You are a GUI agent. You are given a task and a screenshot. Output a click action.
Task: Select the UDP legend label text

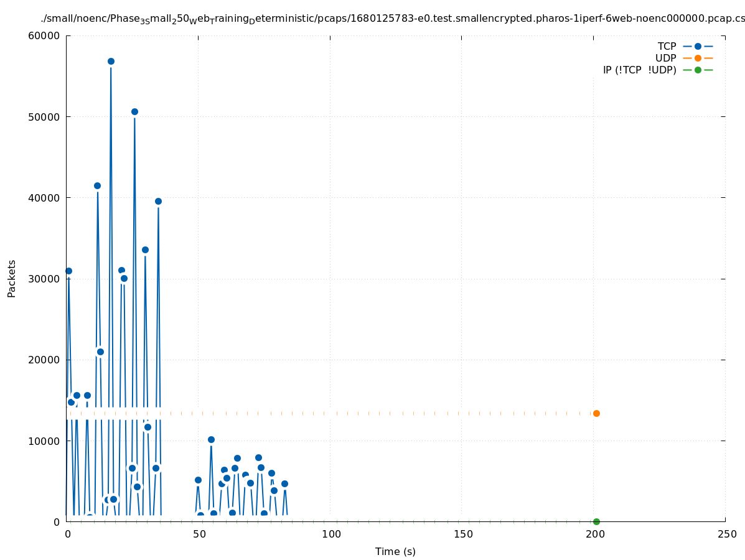click(665, 58)
